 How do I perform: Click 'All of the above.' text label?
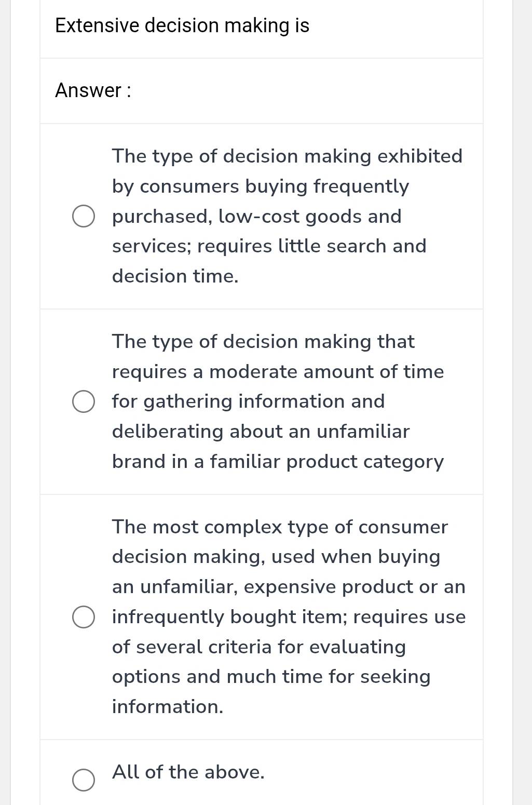click(188, 772)
